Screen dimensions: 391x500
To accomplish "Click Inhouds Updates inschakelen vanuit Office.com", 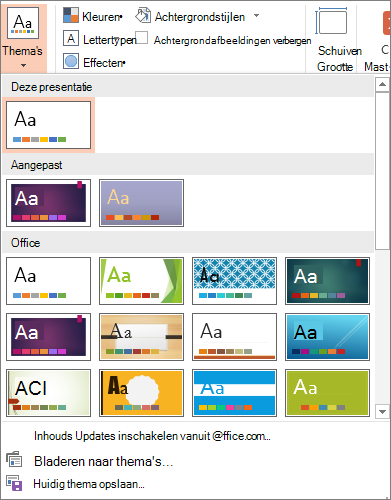I will click(x=152, y=436).
